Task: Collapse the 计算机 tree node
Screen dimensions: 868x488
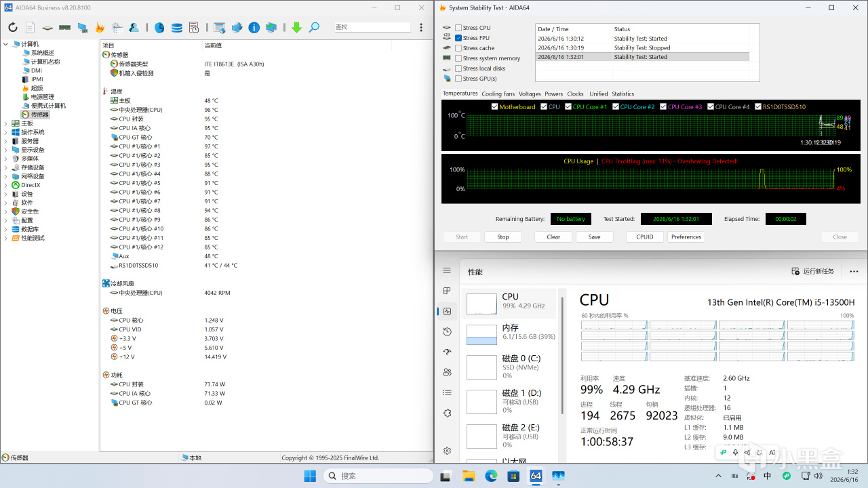Action: pos(6,44)
